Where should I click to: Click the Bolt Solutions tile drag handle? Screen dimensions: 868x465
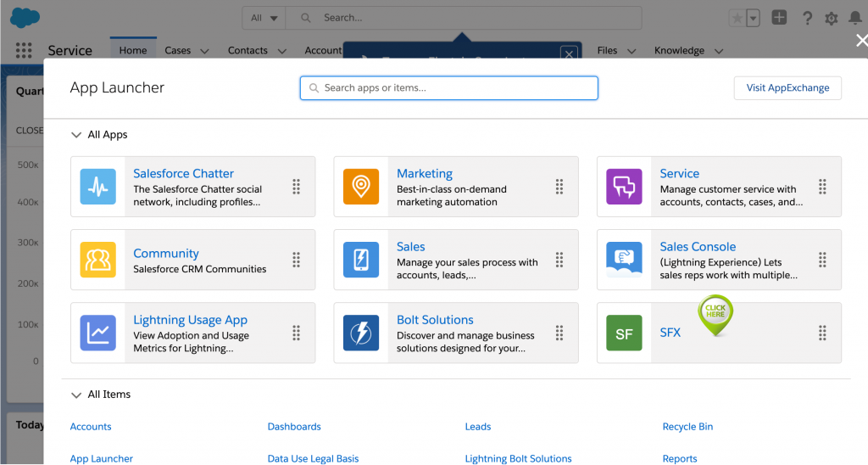coord(559,333)
